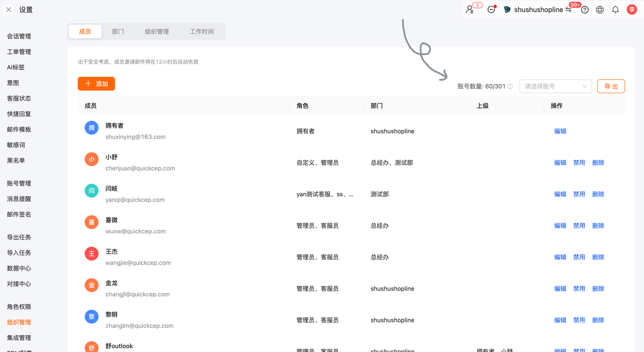Delete the 闫岐 member
This screenshot has width=644, height=352.
[x=598, y=194]
